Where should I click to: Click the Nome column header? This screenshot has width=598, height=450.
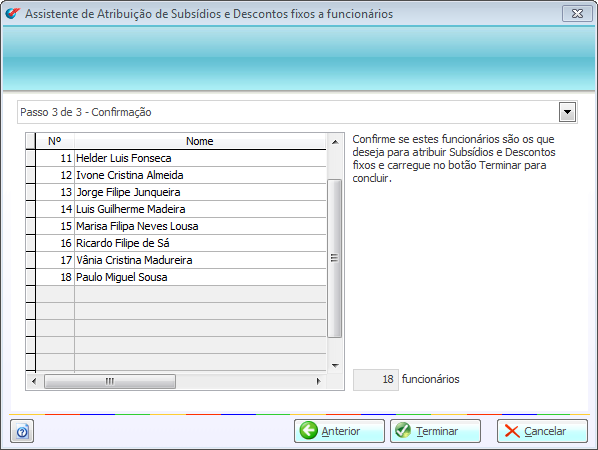click(200, 141)
